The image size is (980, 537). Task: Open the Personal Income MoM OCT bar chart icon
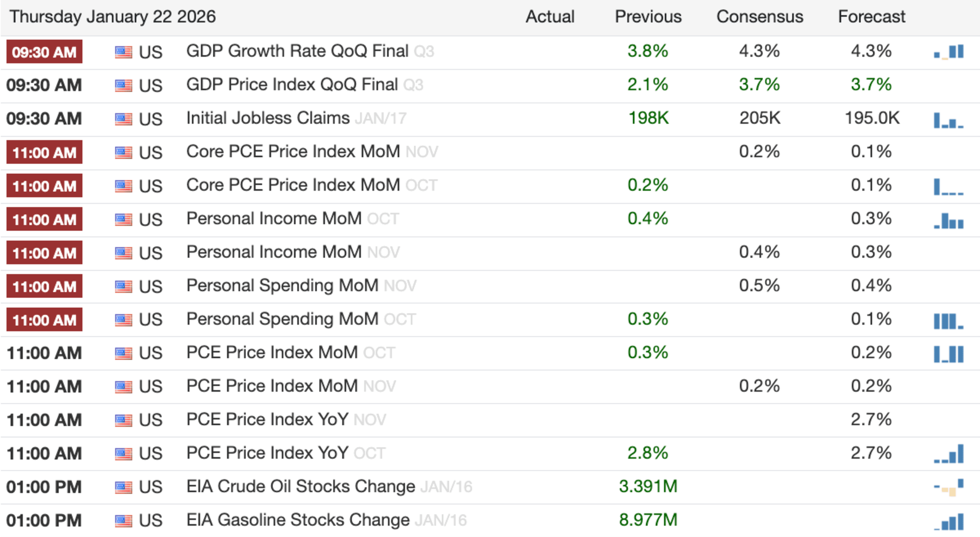[x=948, y=221]
